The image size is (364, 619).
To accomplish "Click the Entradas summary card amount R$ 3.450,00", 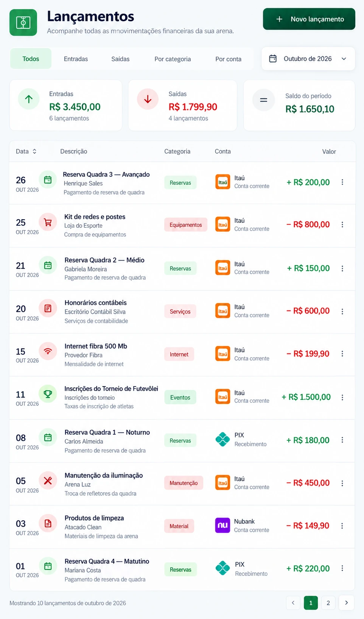I will coord(75,107).
